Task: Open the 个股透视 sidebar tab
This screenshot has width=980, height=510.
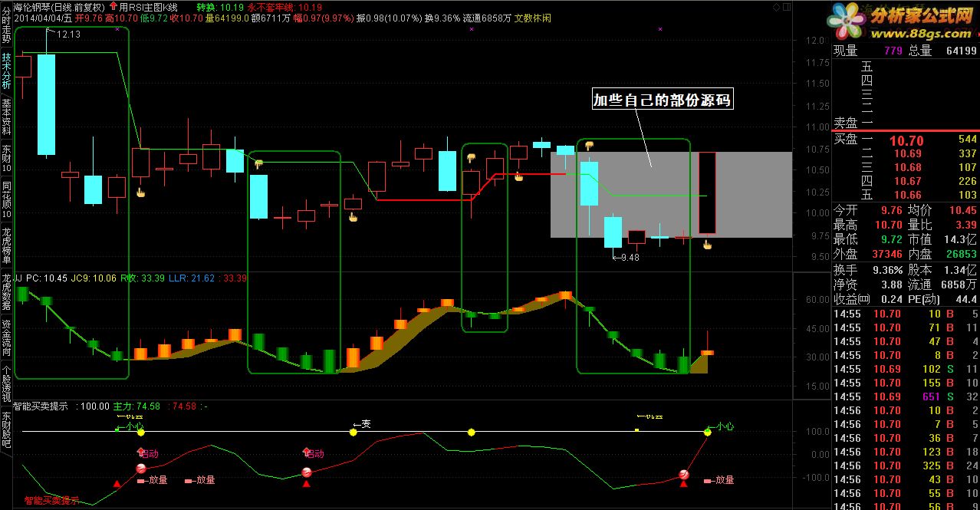Action: [x=6, y=383]
